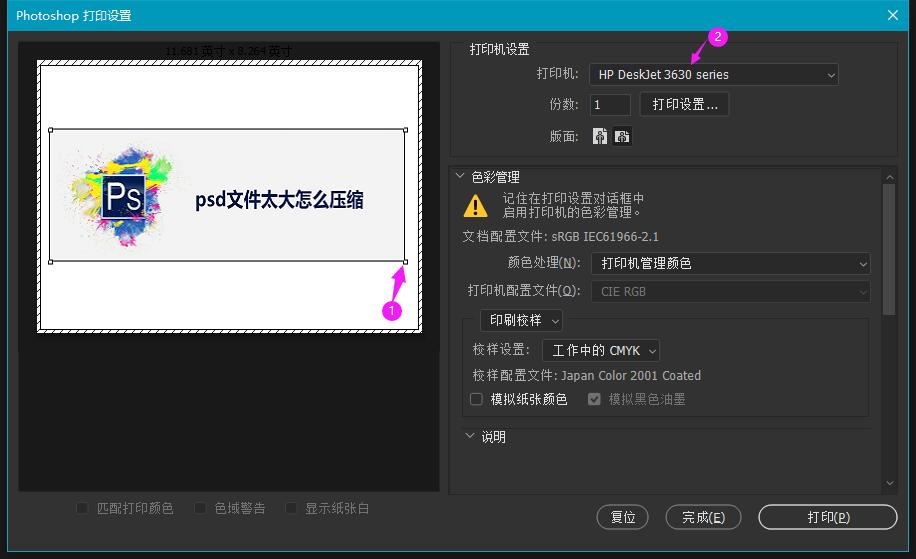Click the 打印(P) button
Image resolution: width=916 pixels, height=559 pixels.
click(x=828, y=518)
